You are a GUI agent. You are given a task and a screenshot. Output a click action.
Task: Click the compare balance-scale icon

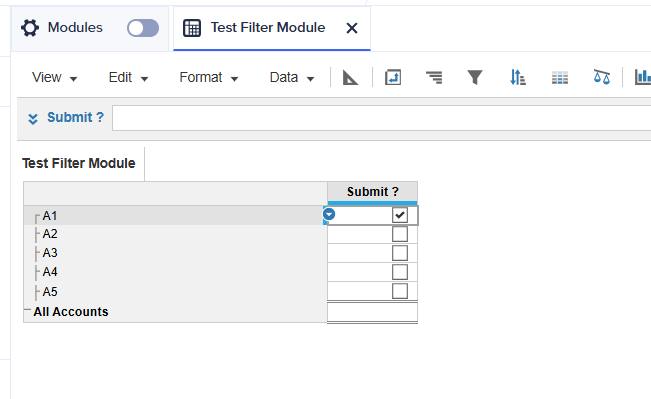point(602,77)
